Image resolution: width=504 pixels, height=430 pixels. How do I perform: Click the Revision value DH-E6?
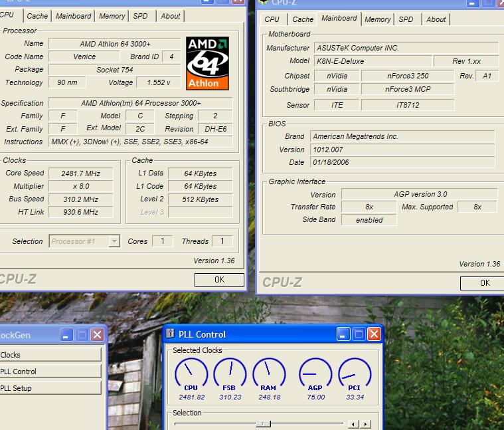pyautogui.click(x=215, y=129)
